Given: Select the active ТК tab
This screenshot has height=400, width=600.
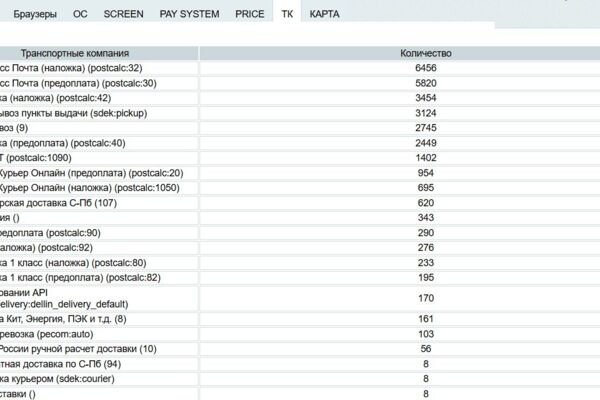Looking at the screenshot, I should [287, 14].
